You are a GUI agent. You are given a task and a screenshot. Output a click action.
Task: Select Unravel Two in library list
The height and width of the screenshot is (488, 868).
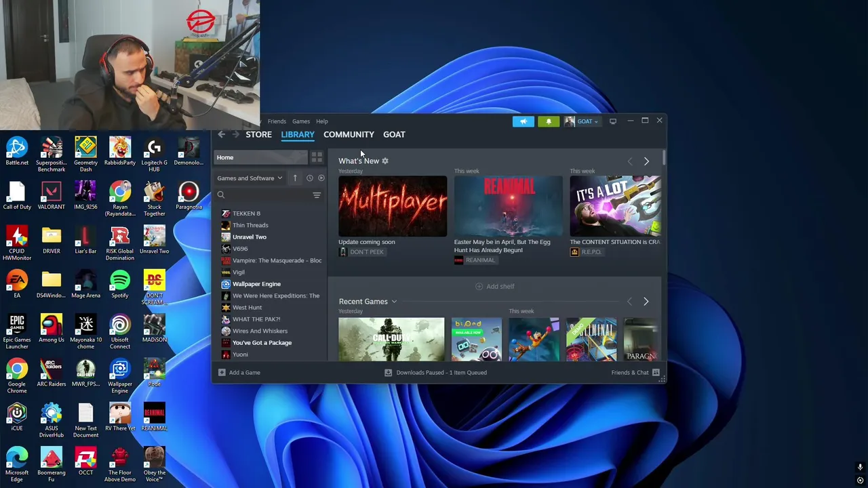(271, 237)
